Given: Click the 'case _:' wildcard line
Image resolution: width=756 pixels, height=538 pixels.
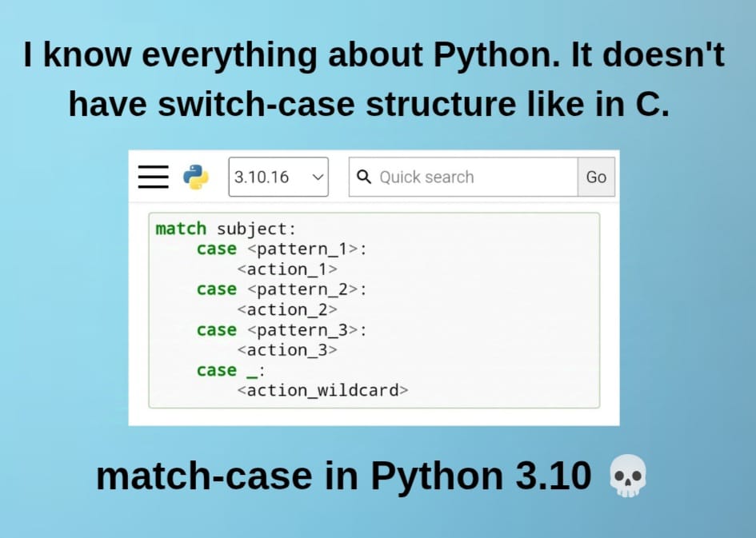Looking at the screenshot, I should [x=231, y=370].
